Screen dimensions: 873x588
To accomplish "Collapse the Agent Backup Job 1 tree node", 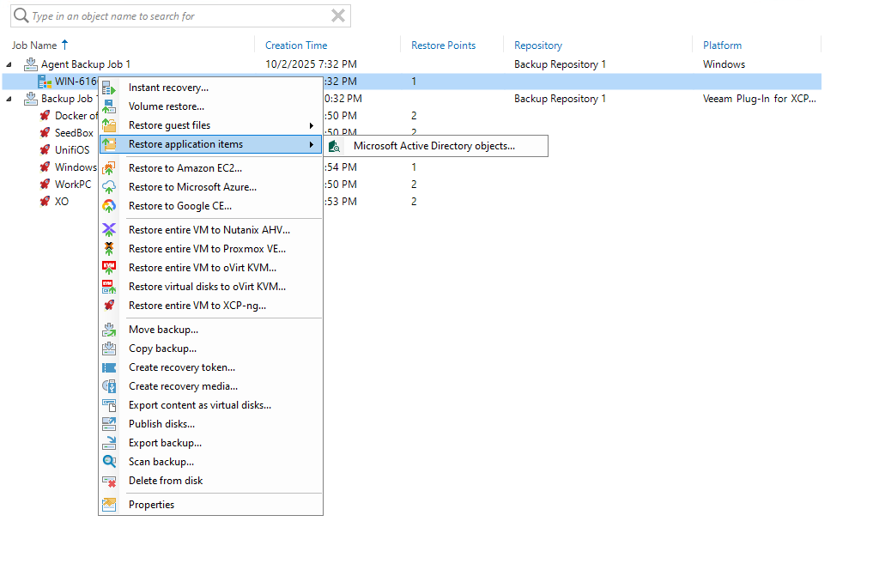I will pos(9,64).
